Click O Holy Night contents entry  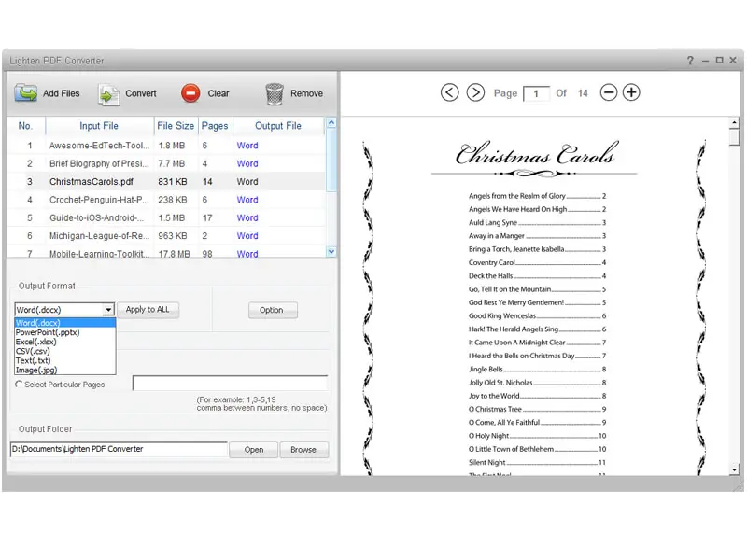coord(537,435)
